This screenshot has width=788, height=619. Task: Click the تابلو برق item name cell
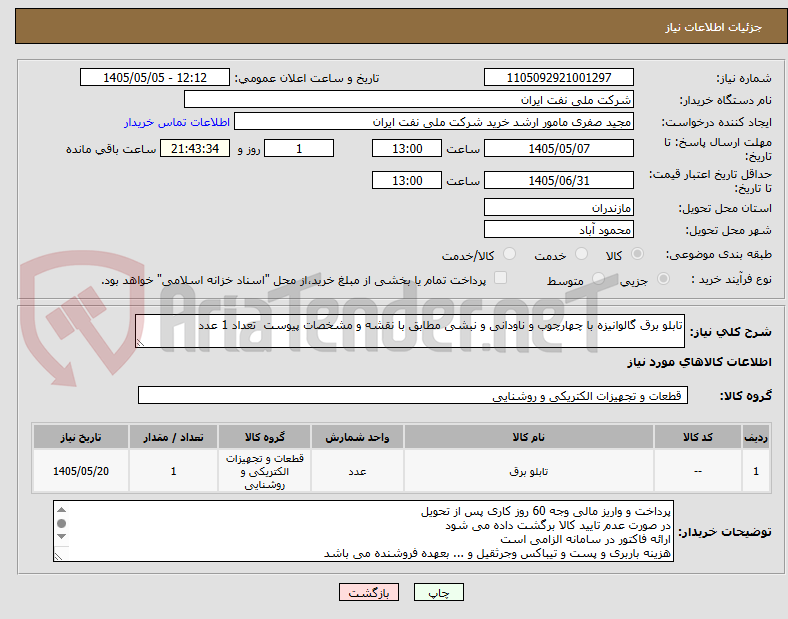[528, 471]
